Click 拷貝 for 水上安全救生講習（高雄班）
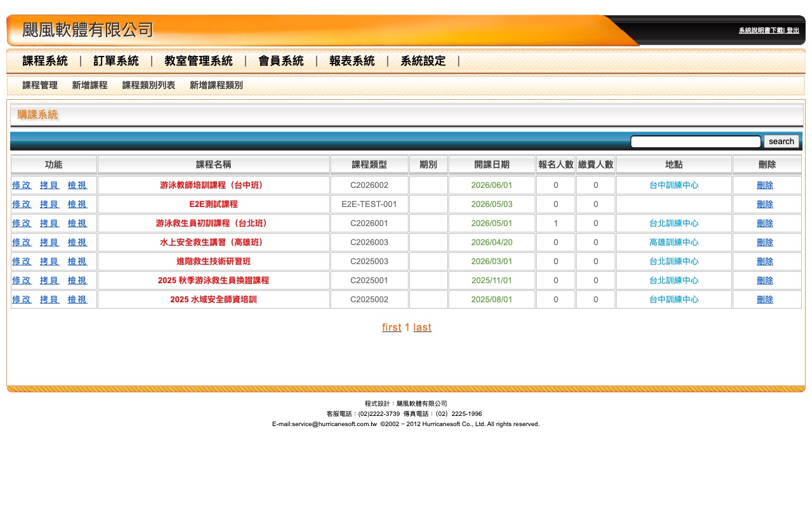This screenshot has width=812, height=508. (49, 242)
